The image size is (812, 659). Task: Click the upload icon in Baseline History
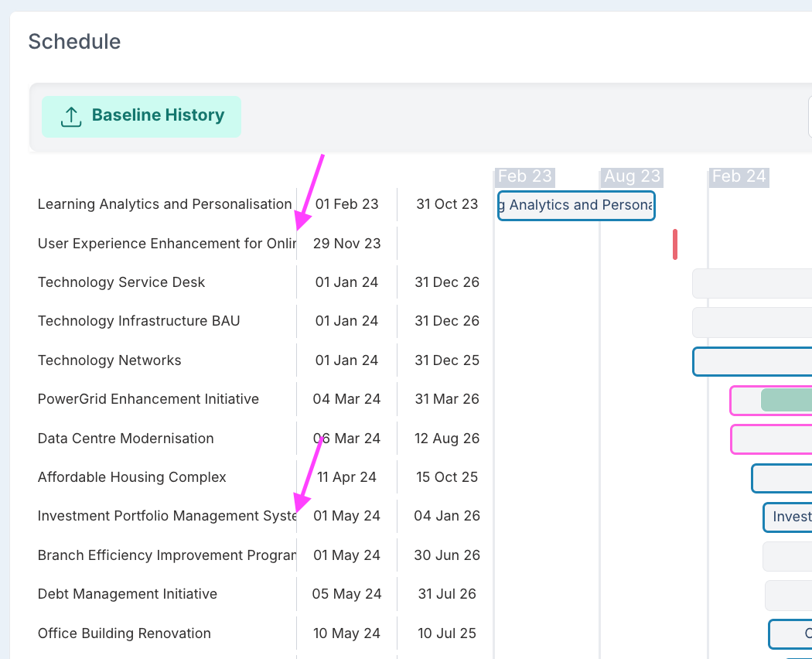pyautogui.click(x=71, y=116)
